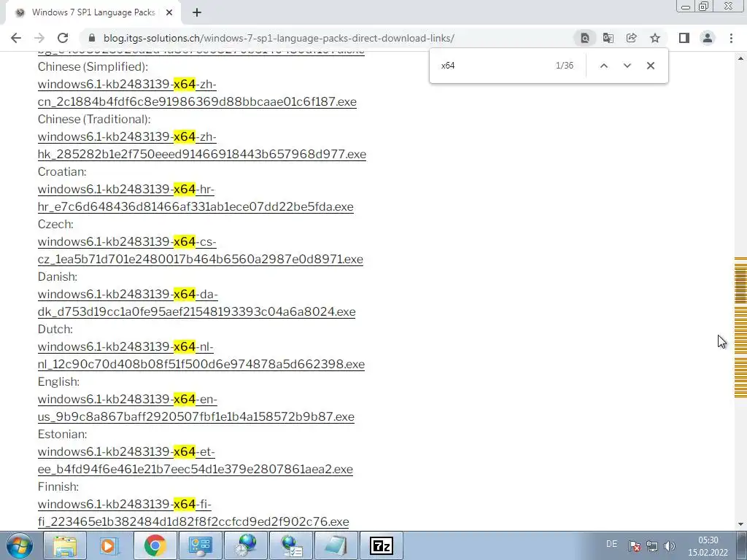747x560 pixels.
Task: Open the volume speaker tray icon
Action: pos(670,545)
